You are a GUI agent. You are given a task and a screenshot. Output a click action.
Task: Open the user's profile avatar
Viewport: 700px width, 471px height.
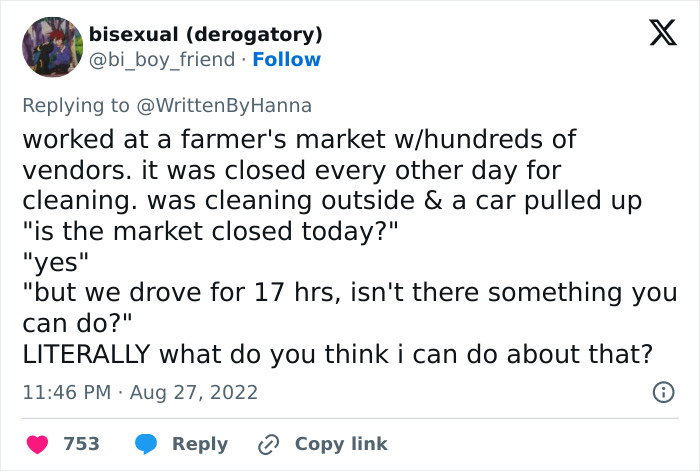pos(52,47)
